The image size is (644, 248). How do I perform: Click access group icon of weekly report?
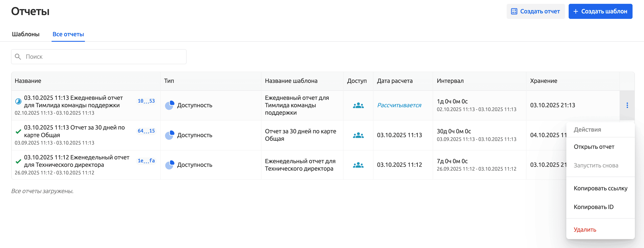coord(358,165)
